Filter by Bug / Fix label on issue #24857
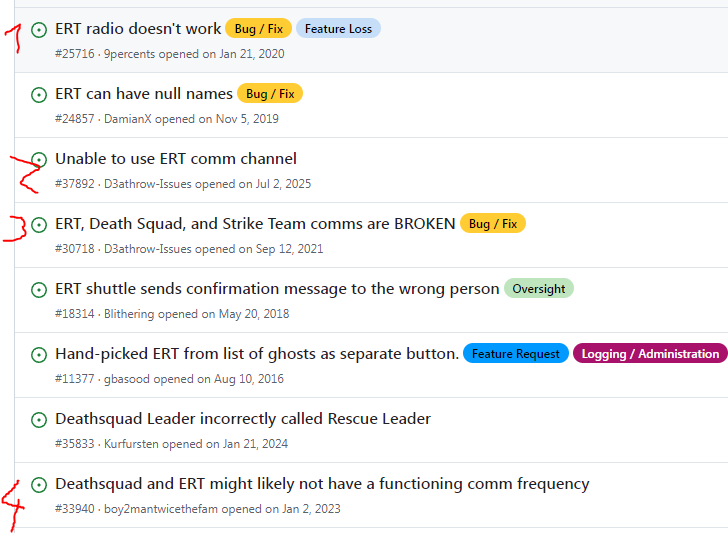The image size is (728, 533). coord(270,94)
